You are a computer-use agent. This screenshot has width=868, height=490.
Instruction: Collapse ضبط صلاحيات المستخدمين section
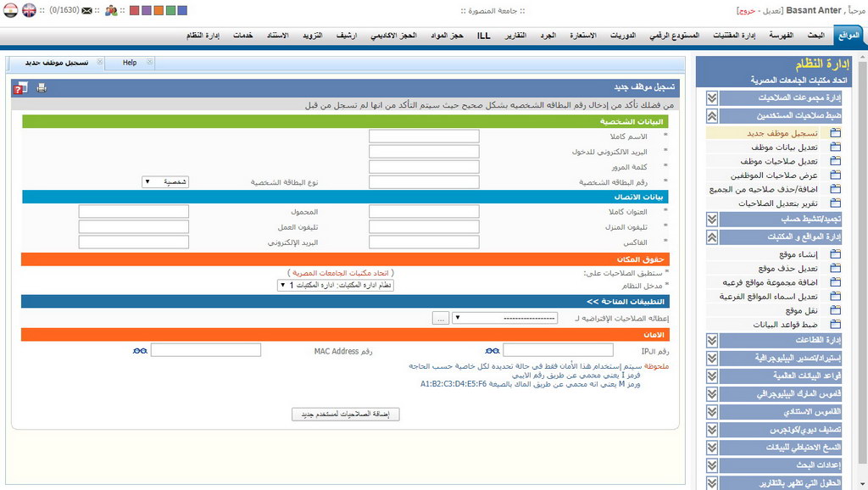[x=712, y=115]
